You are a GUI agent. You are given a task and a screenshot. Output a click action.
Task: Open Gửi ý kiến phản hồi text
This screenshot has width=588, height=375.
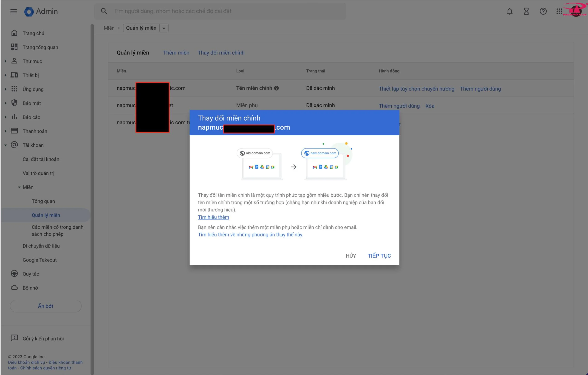point(43,338)
